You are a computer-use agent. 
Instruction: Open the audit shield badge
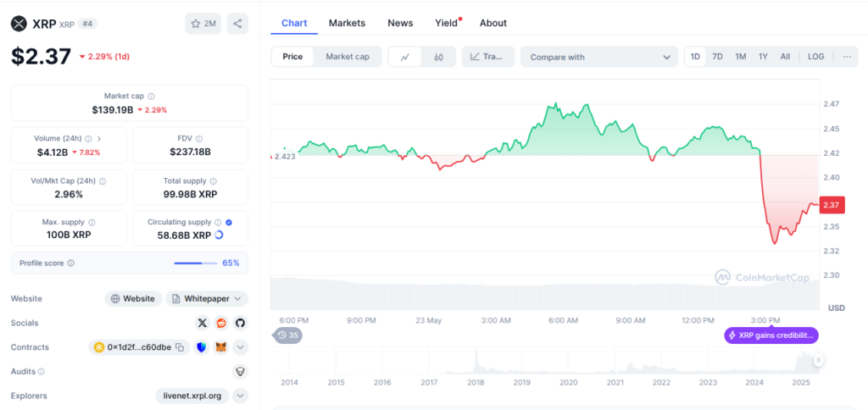tap(240, 372)
